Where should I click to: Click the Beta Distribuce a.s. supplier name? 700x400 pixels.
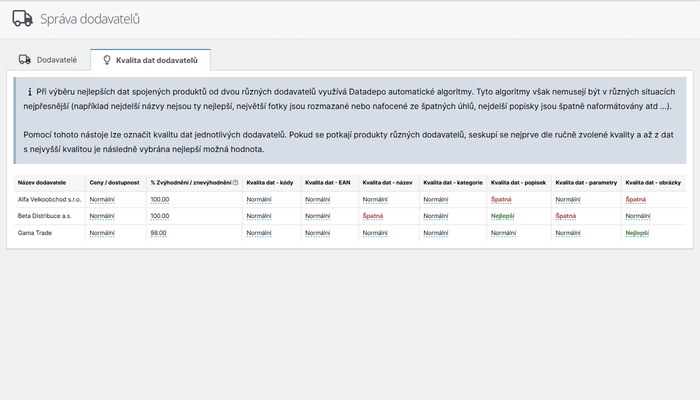(44, 216)
